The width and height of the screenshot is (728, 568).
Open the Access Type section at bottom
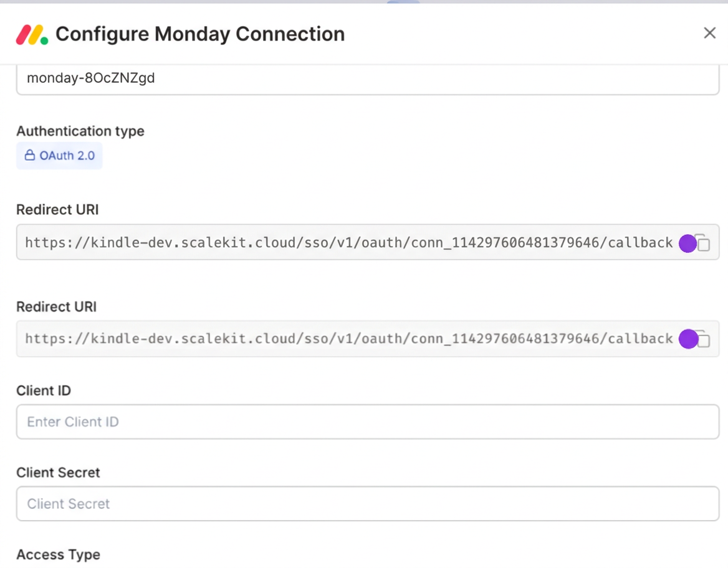pos(58,554)
